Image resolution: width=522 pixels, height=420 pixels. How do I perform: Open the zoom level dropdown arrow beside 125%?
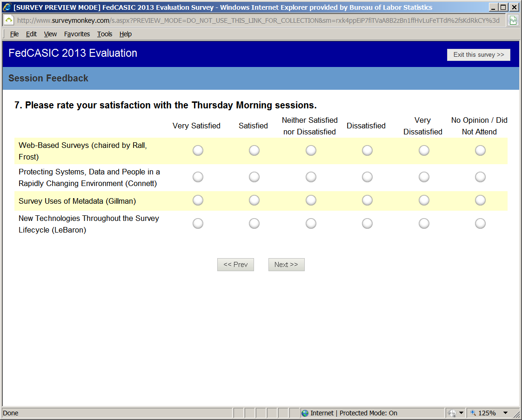tap(505, 413)
